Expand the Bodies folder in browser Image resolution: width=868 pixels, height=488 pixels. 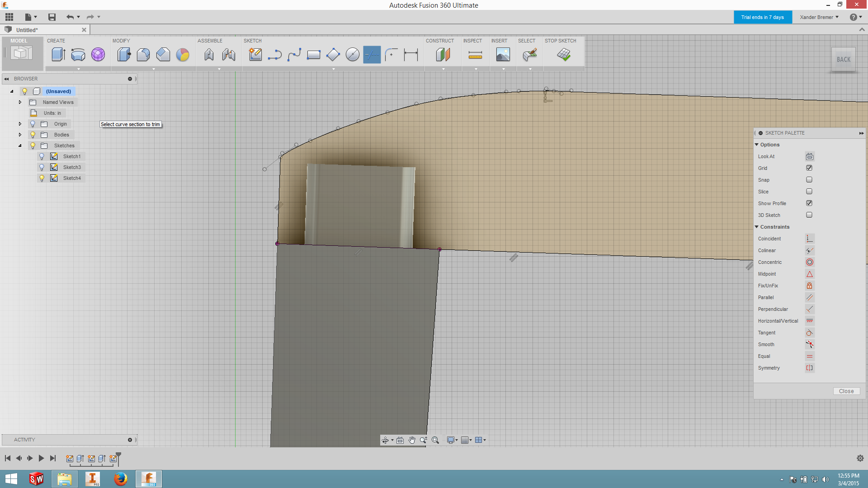pyautogui.click(x=20, y=135)
